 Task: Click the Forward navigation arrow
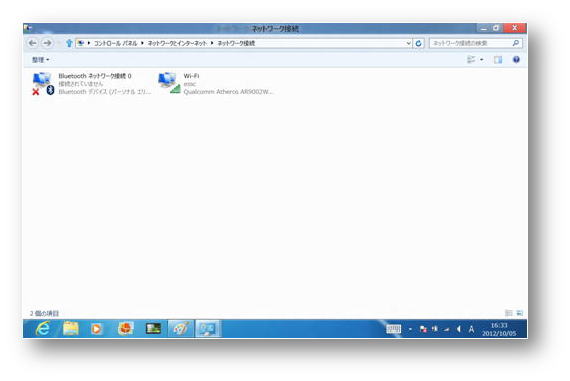47,43
